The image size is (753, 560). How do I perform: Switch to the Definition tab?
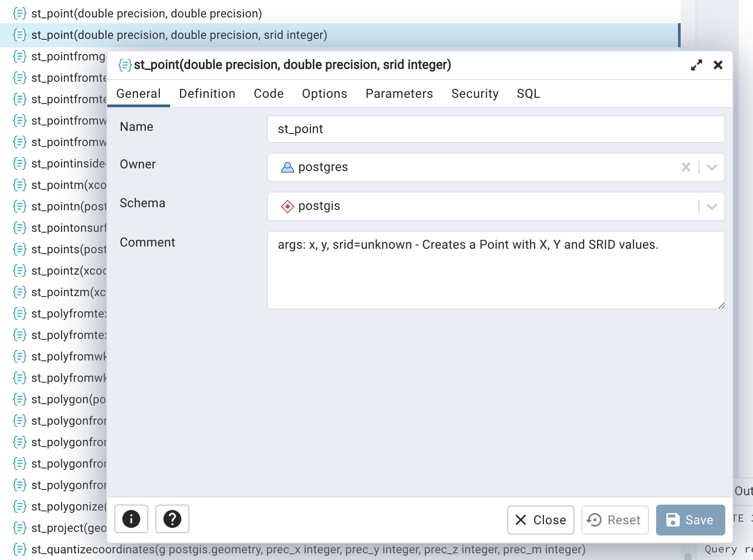click(207, 94)
